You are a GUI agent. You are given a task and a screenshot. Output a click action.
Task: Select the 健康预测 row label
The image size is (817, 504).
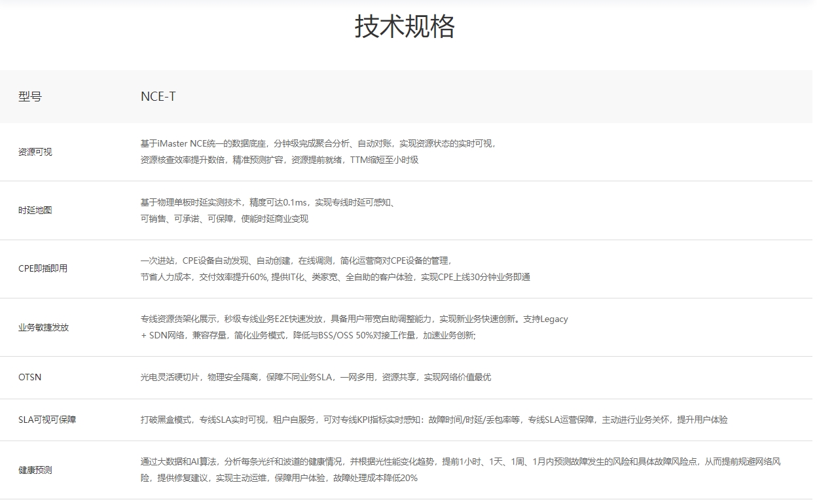tap(35, 470)
